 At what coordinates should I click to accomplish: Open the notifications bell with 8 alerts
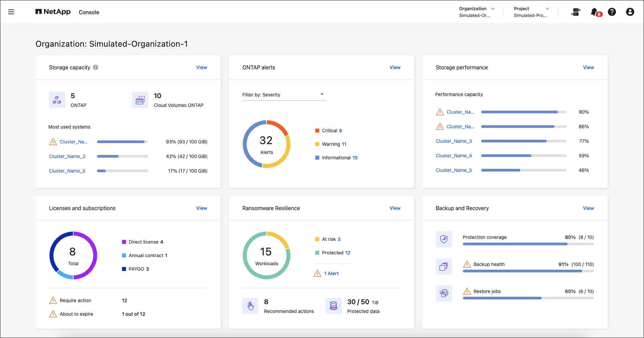pyautogui.click(x=594, y=12)
